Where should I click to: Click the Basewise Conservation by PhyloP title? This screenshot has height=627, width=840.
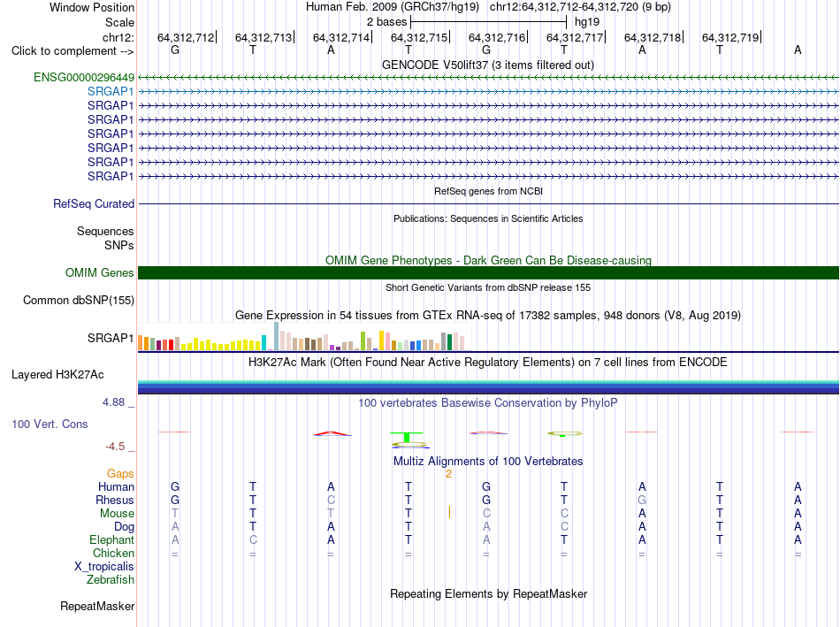click(488, 403)
